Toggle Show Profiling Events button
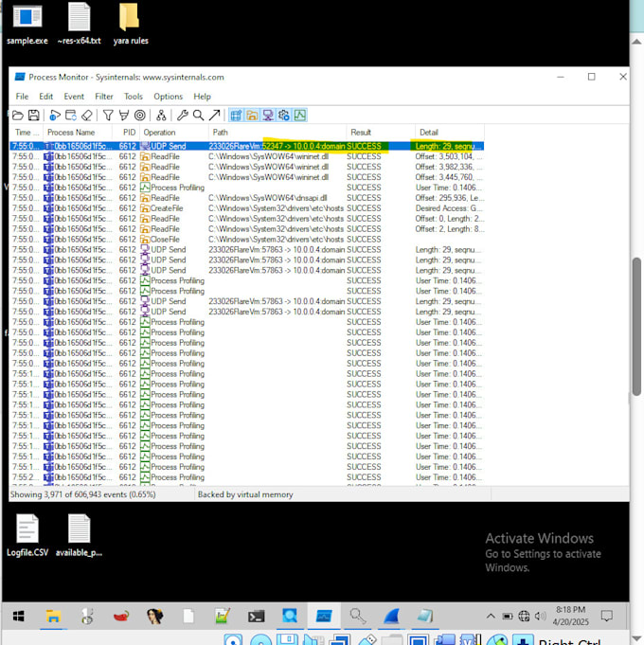644x645 pixels. pos(300,116)
